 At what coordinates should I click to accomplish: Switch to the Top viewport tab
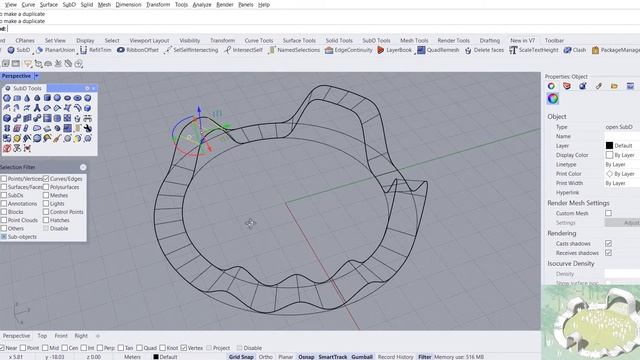click(x=42, y=336)
